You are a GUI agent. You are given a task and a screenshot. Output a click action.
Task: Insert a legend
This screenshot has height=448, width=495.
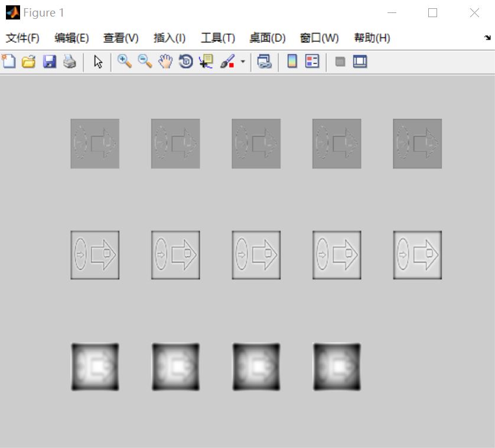[311, 61]
